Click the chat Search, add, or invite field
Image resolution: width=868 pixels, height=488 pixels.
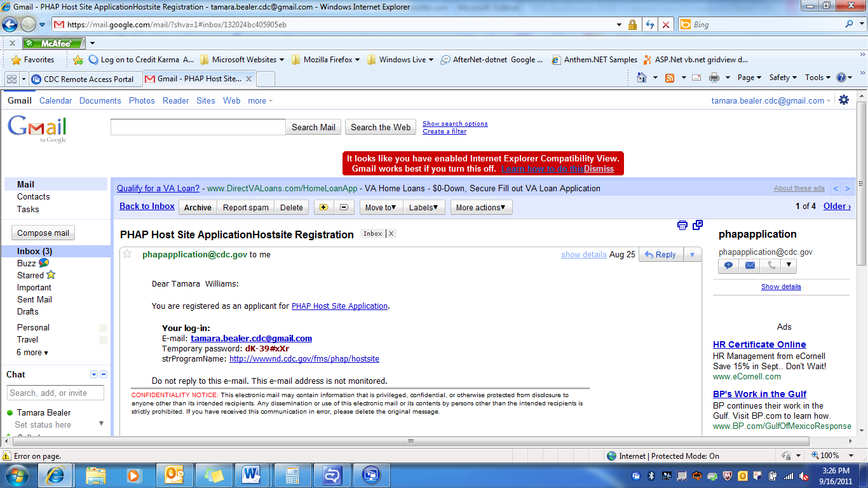tap(56, 393)
